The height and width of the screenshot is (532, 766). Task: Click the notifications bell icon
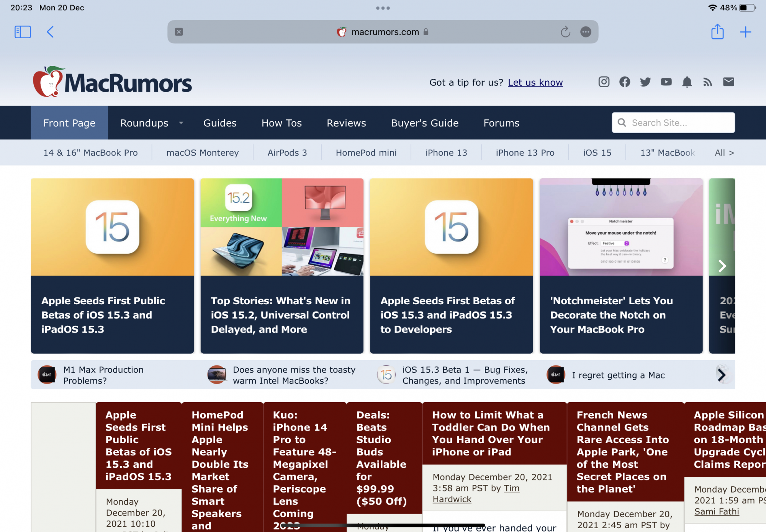pos(687,82)
